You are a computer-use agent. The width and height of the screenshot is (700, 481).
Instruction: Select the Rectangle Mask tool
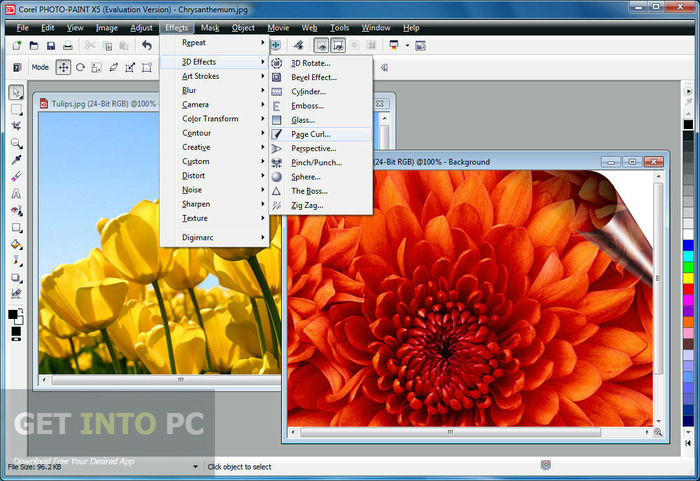coord(16,109)
